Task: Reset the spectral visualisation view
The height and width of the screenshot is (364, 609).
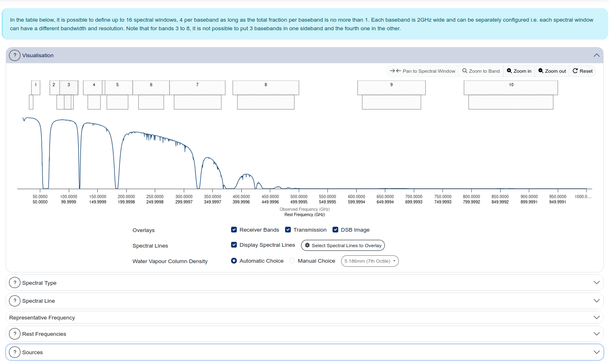Action: 582,71
